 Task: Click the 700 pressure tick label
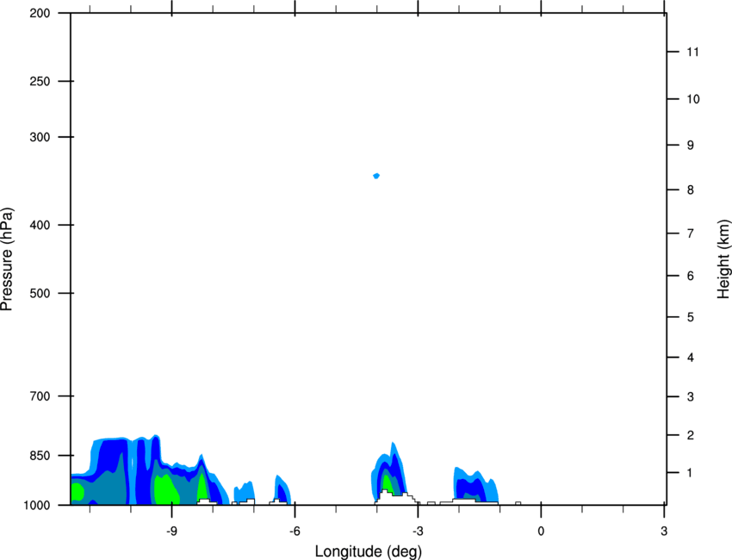click(40, 396)
